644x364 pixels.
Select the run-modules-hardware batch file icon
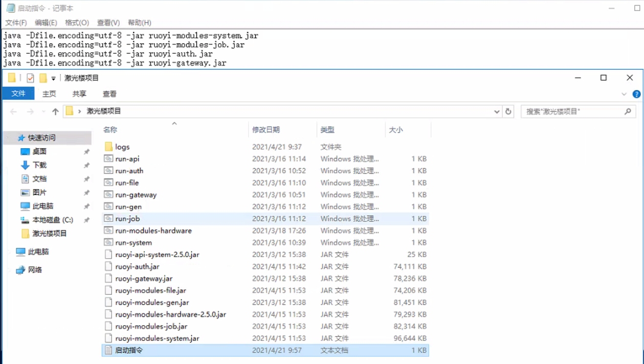click(108, 231)
